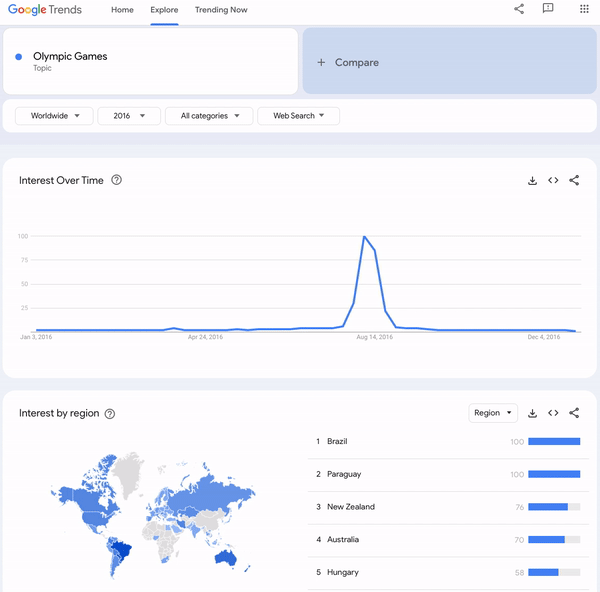Screen dimensions: 600x592
Task: Open the All categories dropdown
Action: [209, 116]
